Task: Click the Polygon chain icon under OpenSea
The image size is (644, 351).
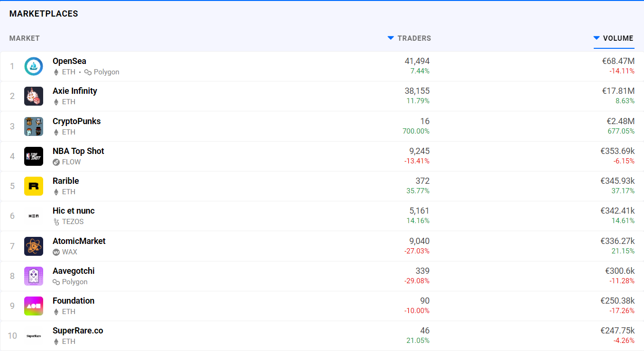Action: pos(88,72)
